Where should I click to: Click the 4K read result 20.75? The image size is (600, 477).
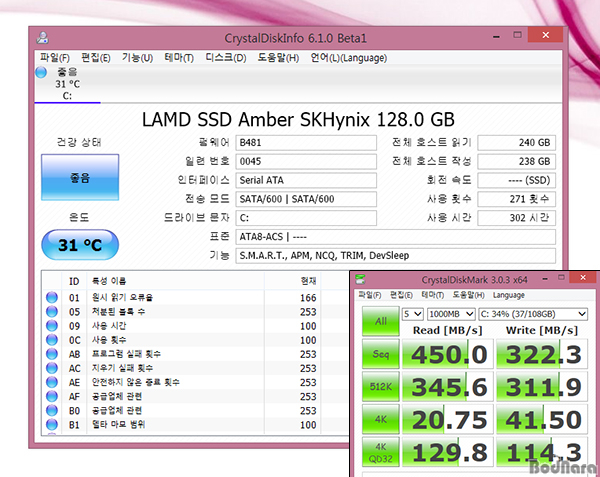[448, 420]
